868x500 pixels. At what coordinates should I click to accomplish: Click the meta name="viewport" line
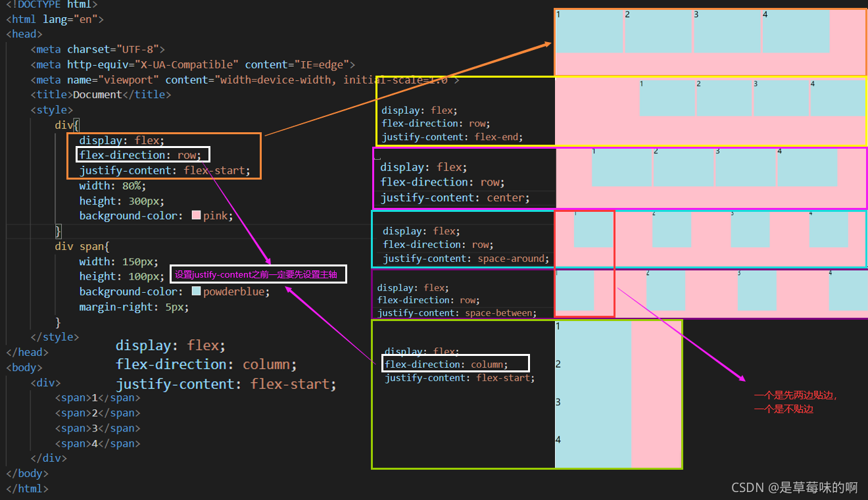pos(245,80)
